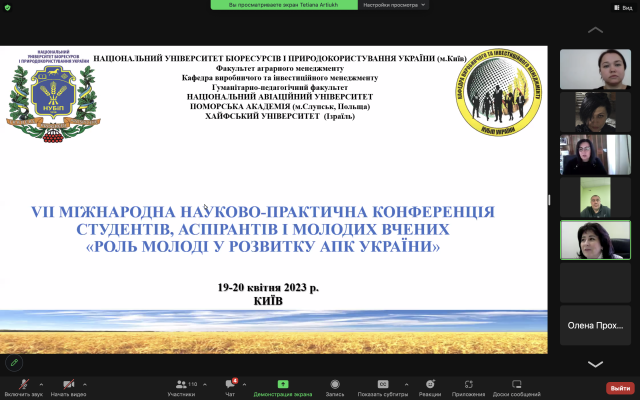The height and width of the screenshot is (400, 640).
Task: Start camera with Начать видео icon
Action: [x=69, y=384]
